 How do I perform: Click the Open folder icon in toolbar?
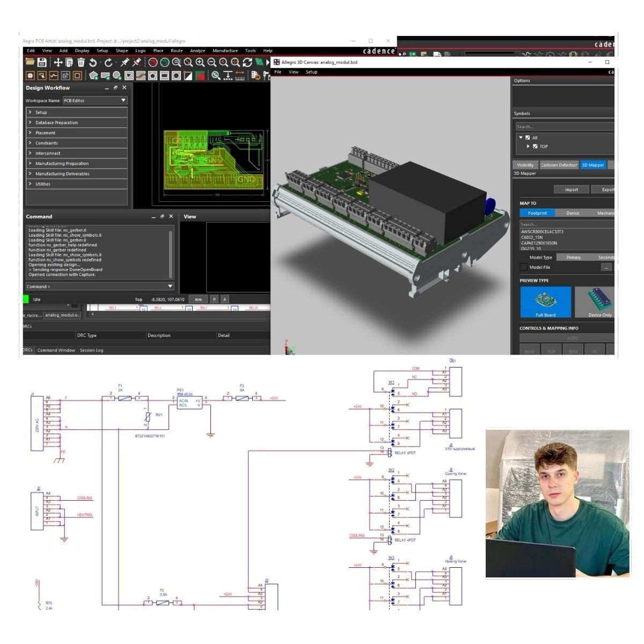coord(30,63)
